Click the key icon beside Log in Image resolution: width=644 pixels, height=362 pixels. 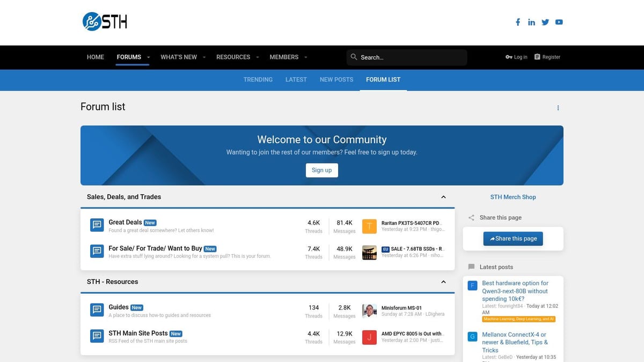tap(509, 57)
